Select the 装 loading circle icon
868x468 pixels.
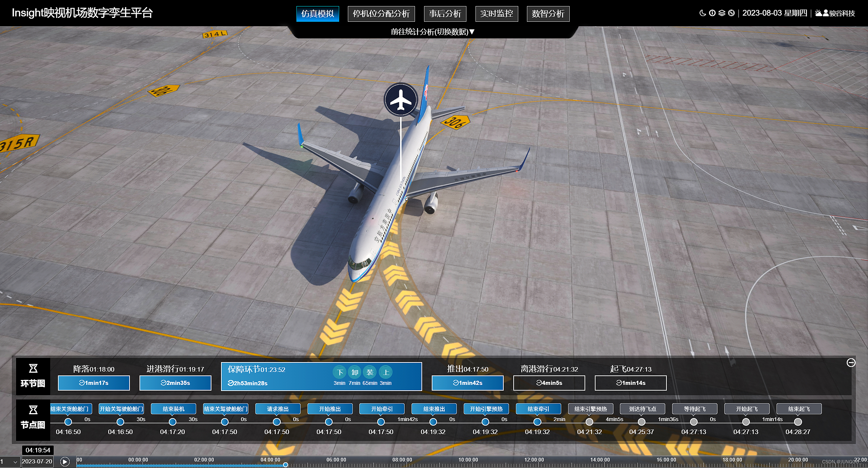(370, 372)
